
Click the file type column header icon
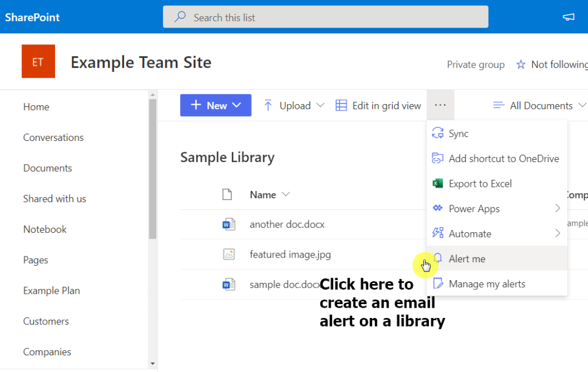point(227,194)
